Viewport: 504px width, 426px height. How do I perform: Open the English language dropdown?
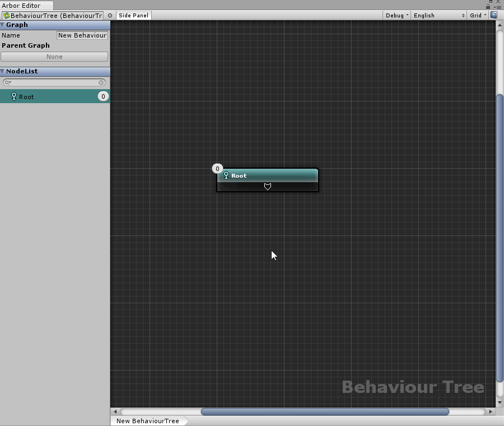(x=439, y=16)
